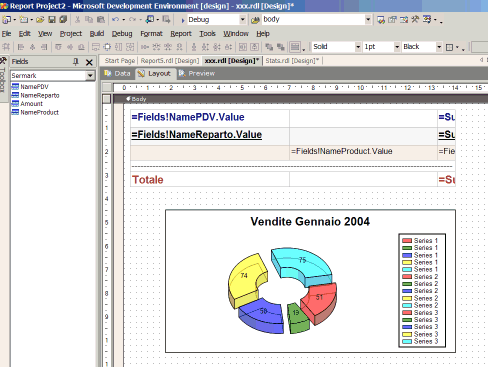Open the 1pt border width dropdown

pos(397,47)
